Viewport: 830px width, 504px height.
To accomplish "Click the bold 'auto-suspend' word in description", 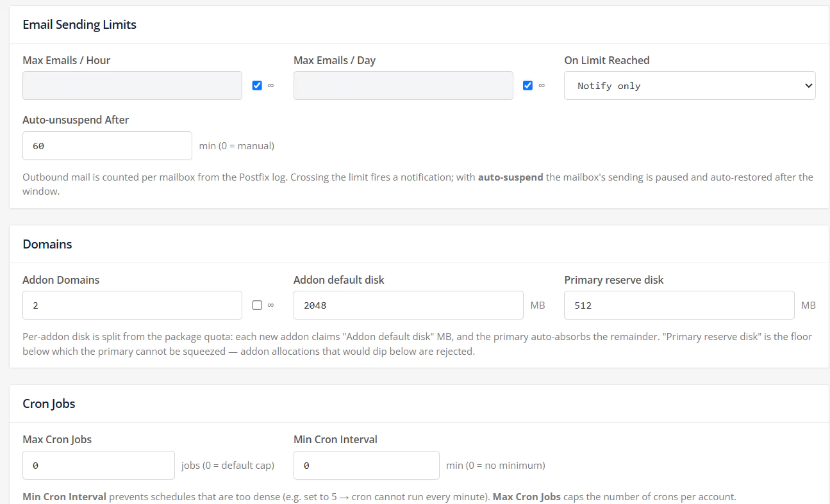I will [511, 177].
